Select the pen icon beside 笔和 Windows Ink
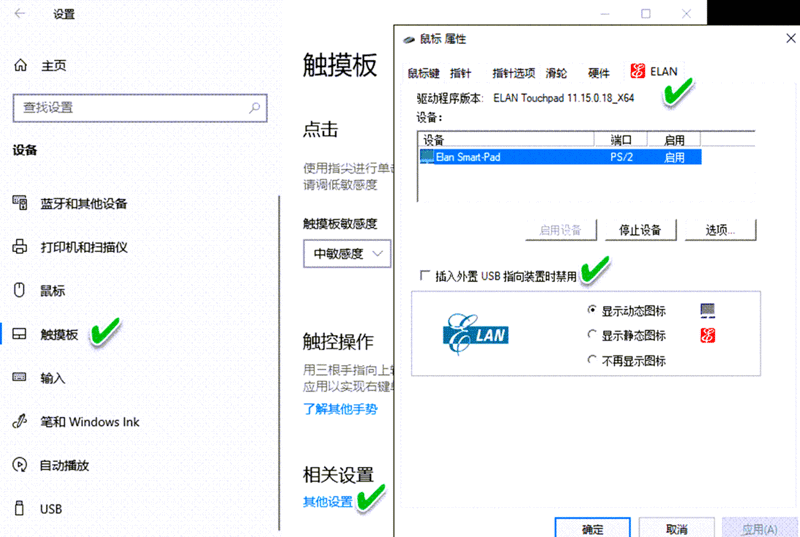Image resolution: width=800 pixels, height=537 pixels. coord(19,421)
